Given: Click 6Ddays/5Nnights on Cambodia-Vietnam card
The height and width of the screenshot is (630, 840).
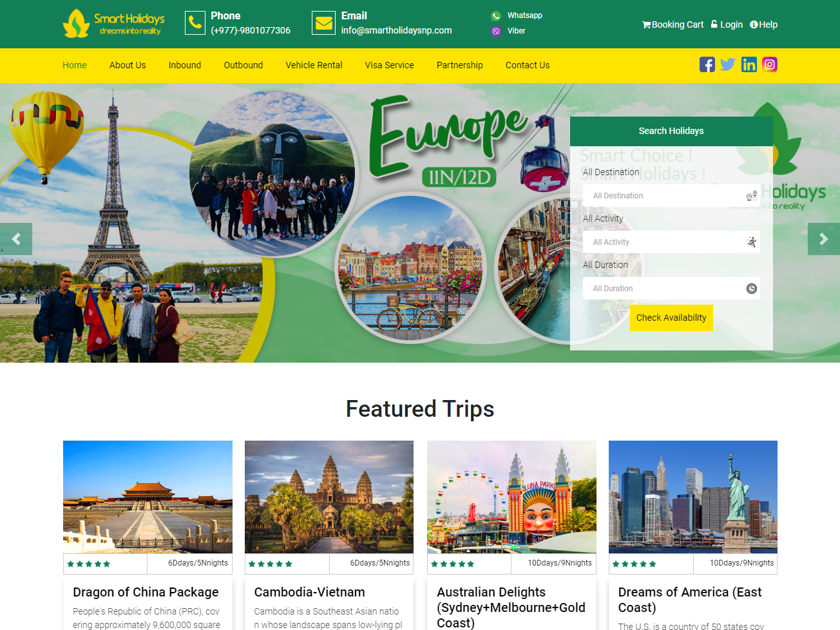Looking at the screenshot, I should [380, 563].
